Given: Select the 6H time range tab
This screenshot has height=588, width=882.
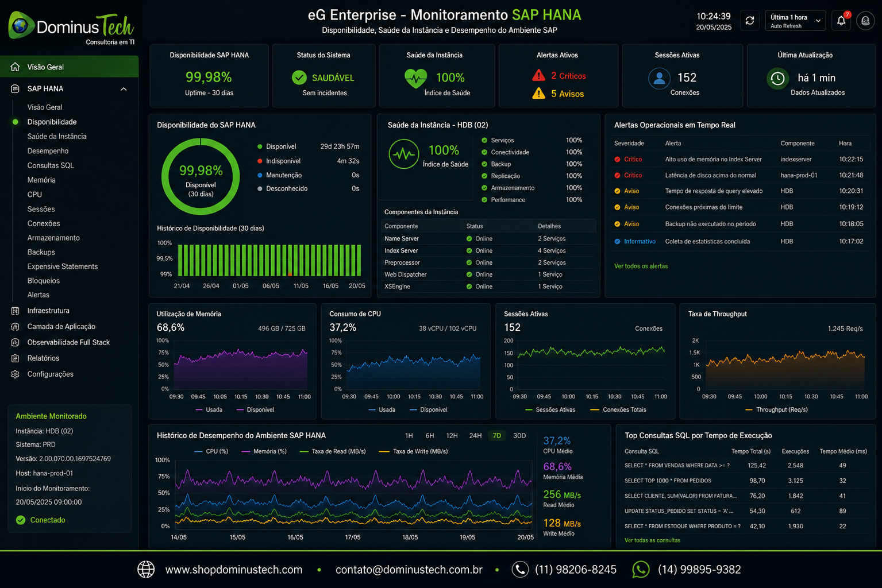Looking at the screenshot, I should 430,436.
